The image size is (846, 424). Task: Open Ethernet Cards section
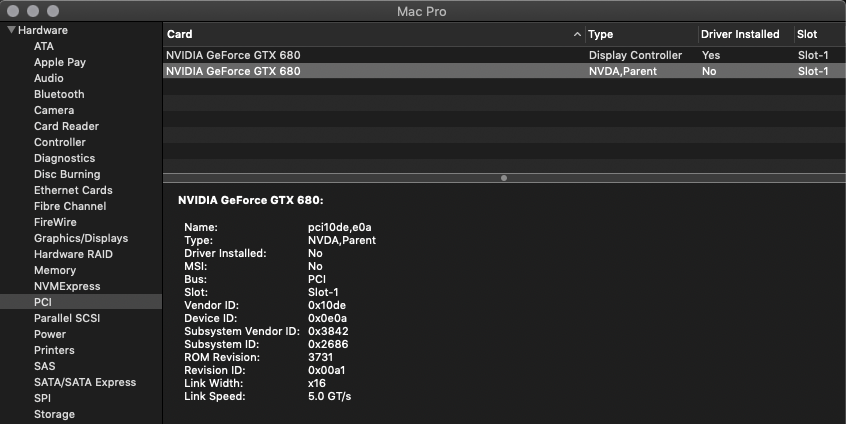coord(73,190)
